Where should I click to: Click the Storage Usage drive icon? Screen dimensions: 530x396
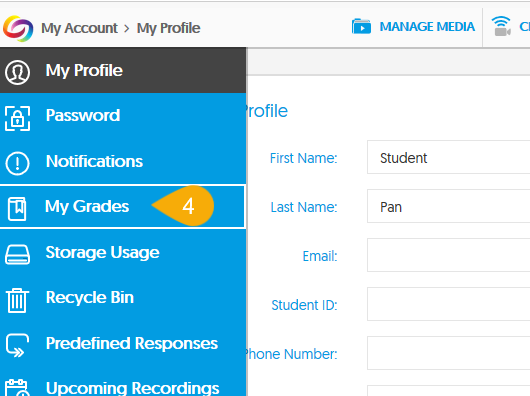[x=17, y=254]
